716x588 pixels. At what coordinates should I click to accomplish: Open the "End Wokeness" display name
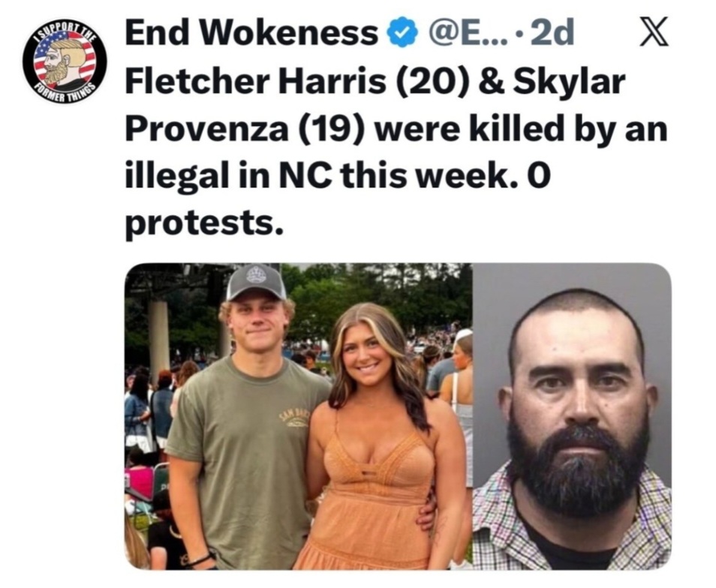[251, 33]
